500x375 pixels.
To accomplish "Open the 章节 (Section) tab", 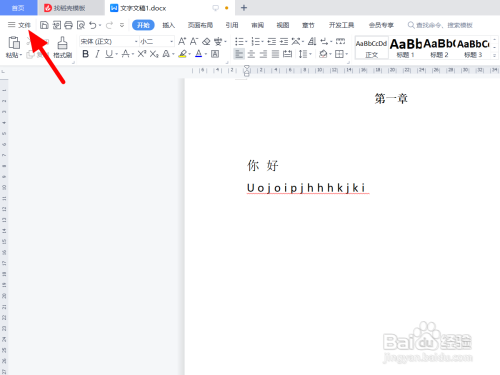I will tap(308, 25).
